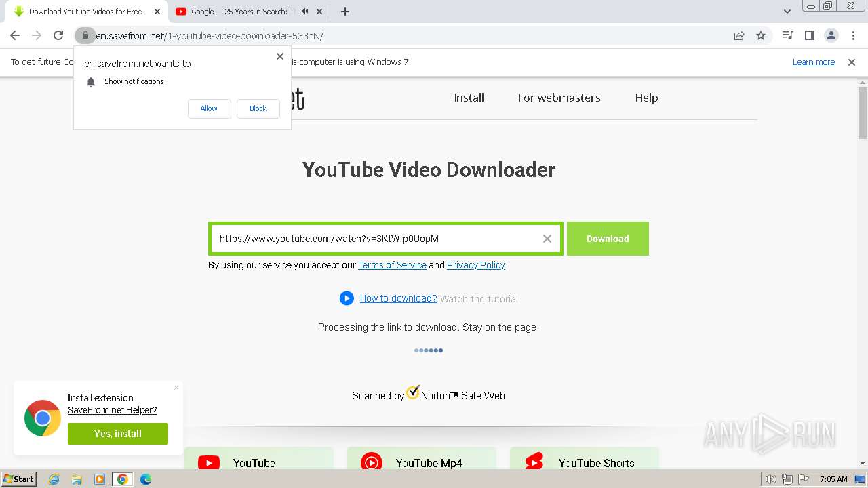Screen dimensions: 868x488
Task: Block notifications from en.savefrom.net
Action: [x=258, y=108]
